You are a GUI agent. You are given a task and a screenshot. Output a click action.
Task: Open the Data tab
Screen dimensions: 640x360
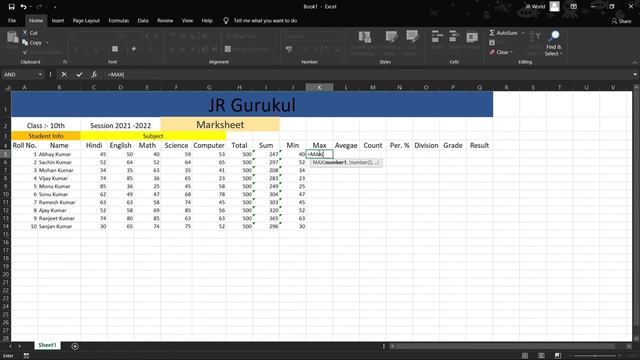(143, 20)
